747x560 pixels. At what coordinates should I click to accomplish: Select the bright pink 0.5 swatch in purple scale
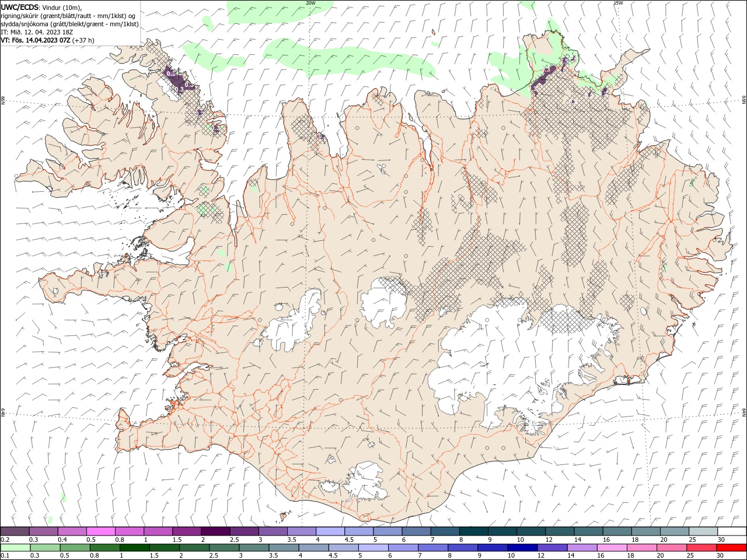point(100,531)
